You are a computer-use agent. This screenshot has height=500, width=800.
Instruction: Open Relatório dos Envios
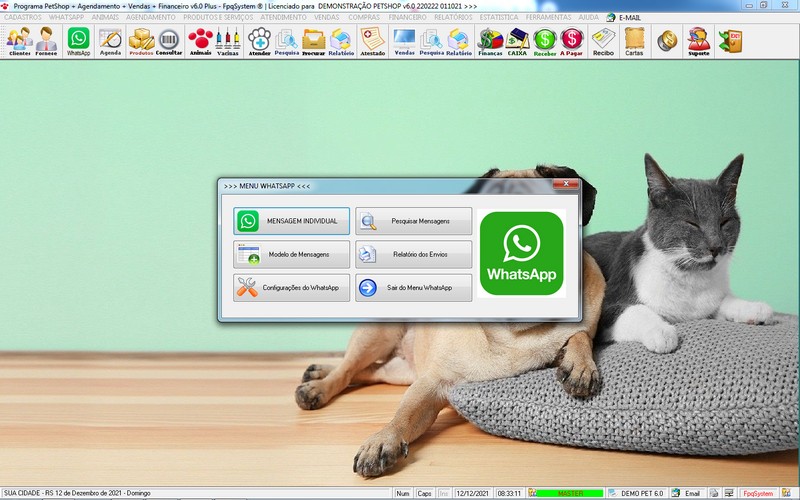[414, 254]
